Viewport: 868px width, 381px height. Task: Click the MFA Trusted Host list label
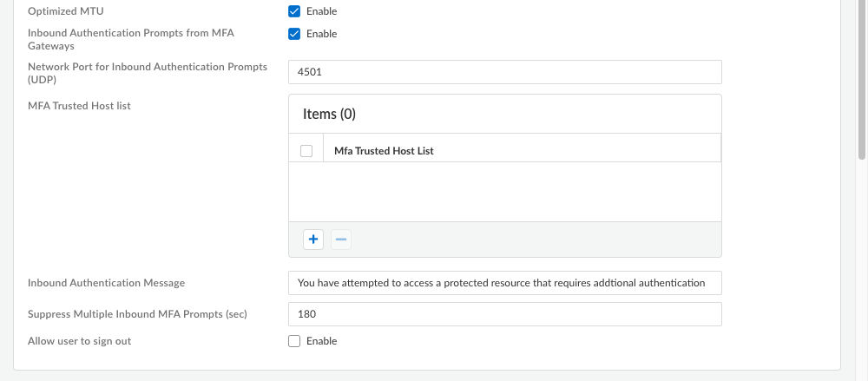79,106
